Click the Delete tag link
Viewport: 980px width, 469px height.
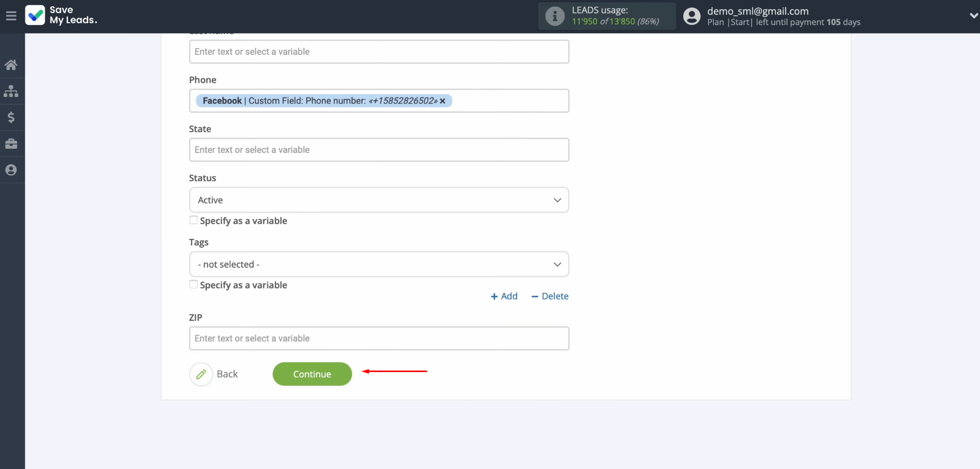click(550, 296)
